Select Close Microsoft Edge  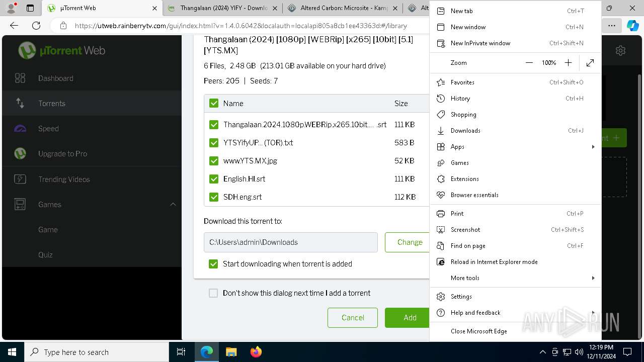point(515,331)
